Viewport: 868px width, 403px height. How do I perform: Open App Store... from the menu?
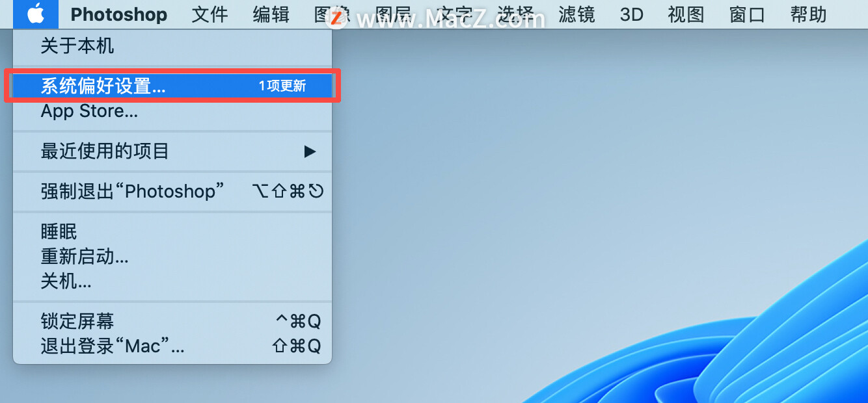(x=172, y=111)
